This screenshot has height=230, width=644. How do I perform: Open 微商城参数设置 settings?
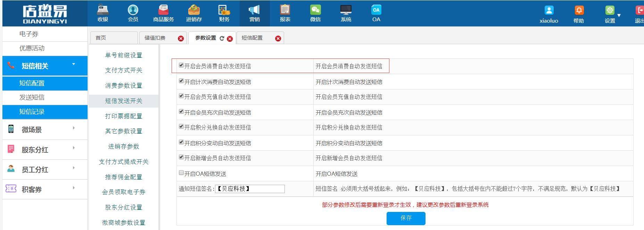(x=124, y=223)
